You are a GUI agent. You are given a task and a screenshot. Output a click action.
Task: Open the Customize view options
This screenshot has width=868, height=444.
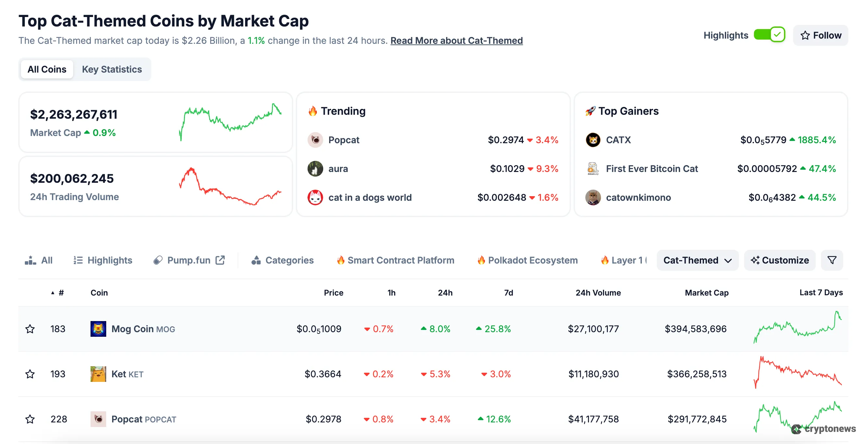coord(780,260)
